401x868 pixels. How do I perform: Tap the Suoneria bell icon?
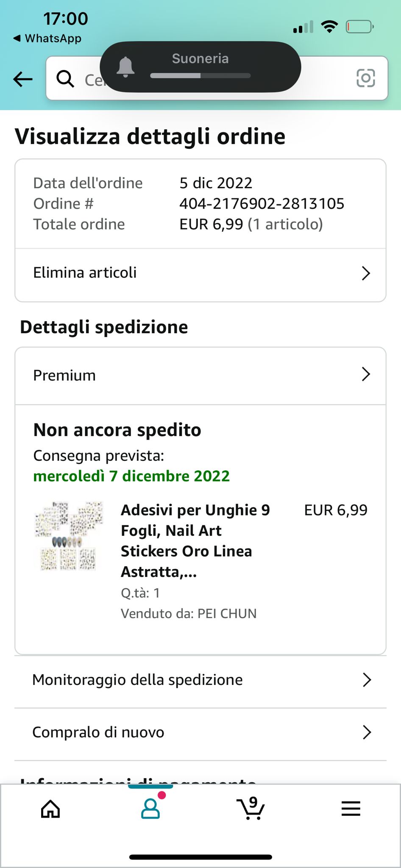click(x=125, y=67)
